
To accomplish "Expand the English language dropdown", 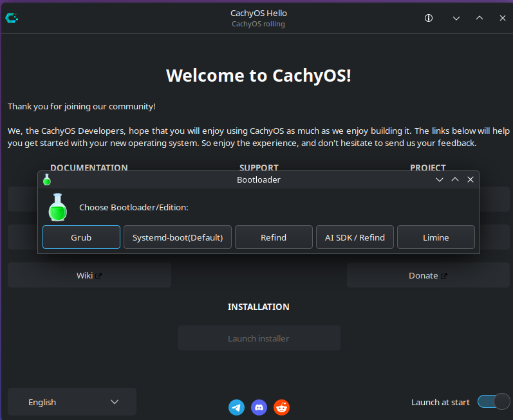I will (72, 402).
